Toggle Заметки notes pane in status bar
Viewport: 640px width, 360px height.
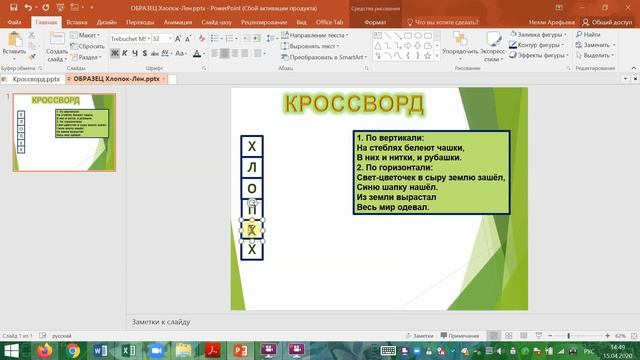[420, 336]
